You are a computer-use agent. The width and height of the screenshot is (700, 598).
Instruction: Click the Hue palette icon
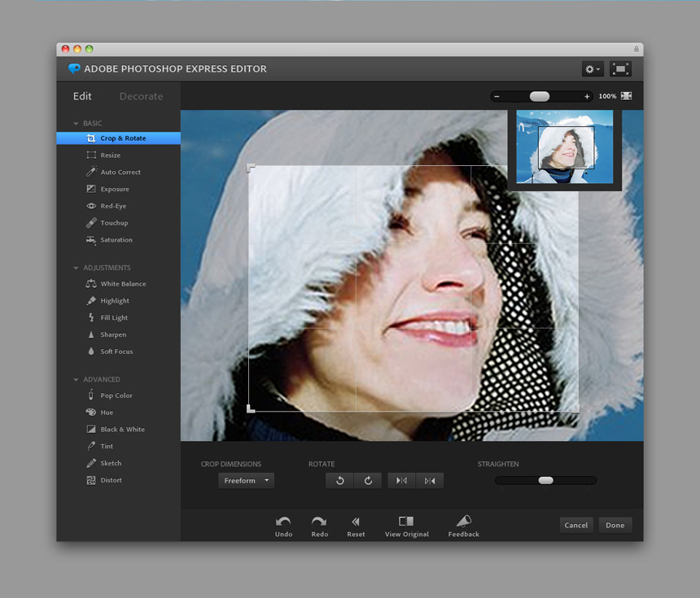[91, 412]
